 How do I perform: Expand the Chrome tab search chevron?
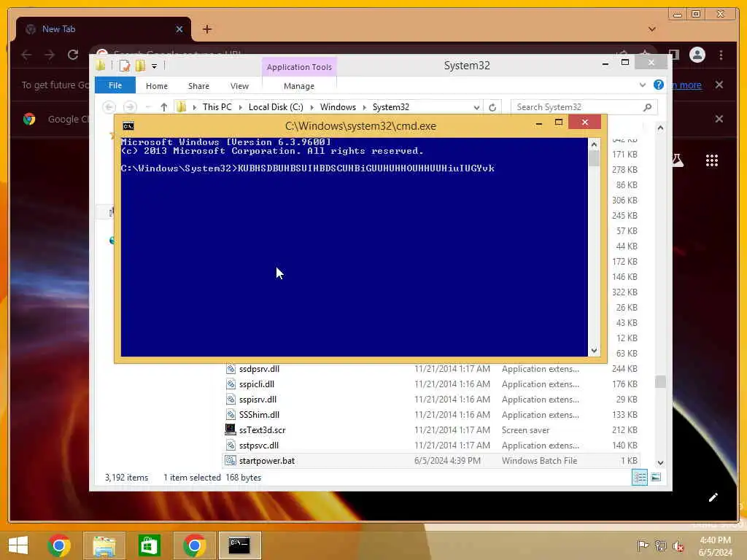point(652,29)
